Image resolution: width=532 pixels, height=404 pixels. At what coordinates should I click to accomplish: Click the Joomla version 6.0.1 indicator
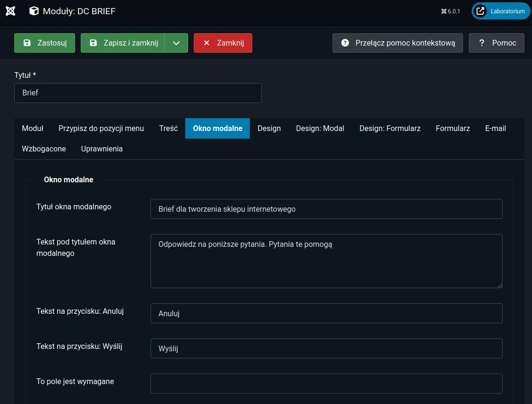(x=450, y=11)
